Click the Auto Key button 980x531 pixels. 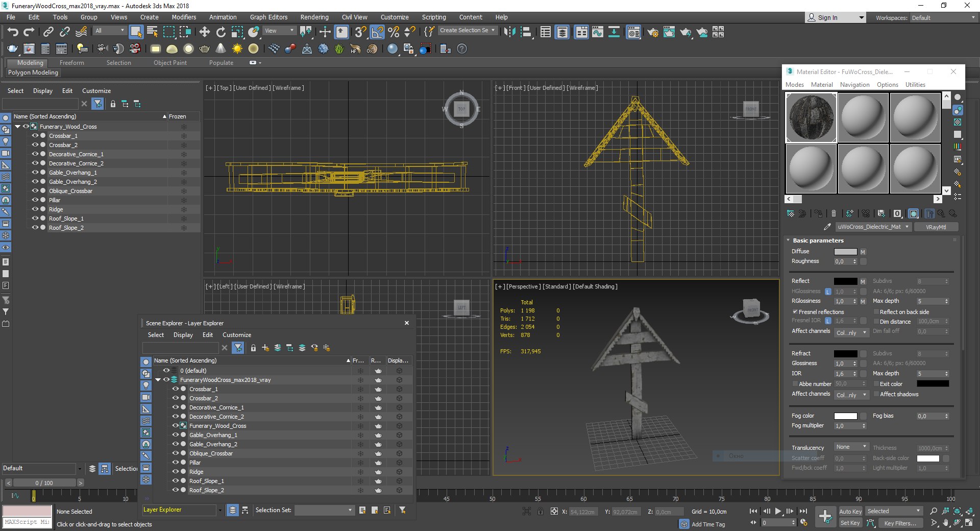(850, 512)
